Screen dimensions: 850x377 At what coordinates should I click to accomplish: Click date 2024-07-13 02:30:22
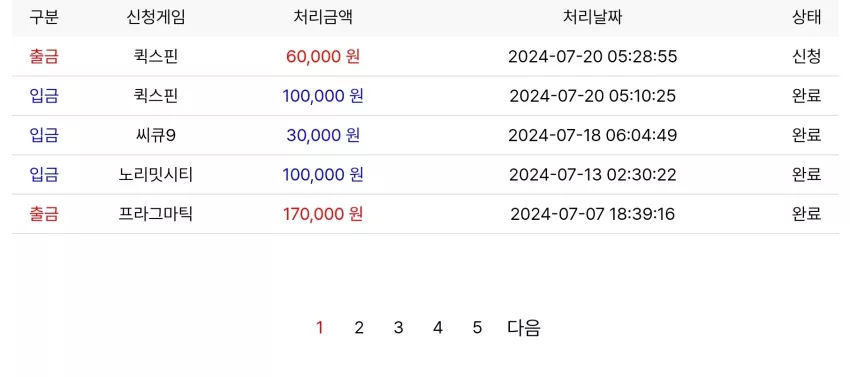click(x=593, y=175)
